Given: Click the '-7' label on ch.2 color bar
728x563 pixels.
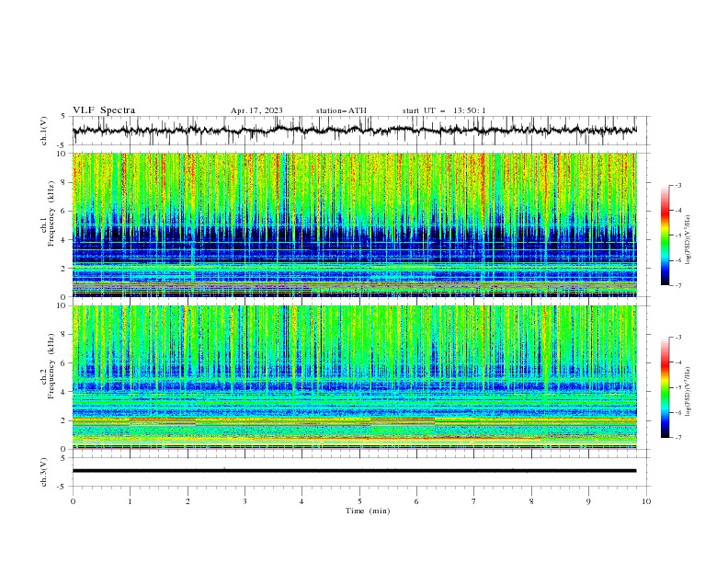Looking at the screenshot, I should point(677,438).
